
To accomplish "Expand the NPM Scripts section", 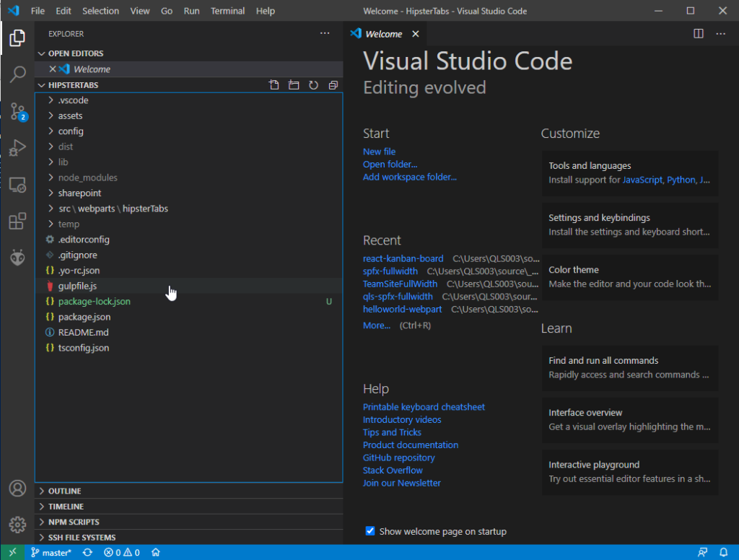I will click(189, 522).
